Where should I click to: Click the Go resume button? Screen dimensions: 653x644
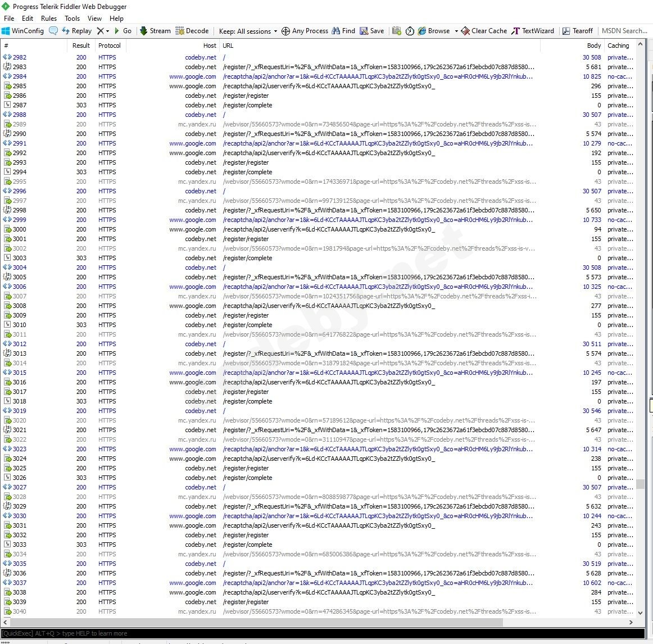coord(123,31)
